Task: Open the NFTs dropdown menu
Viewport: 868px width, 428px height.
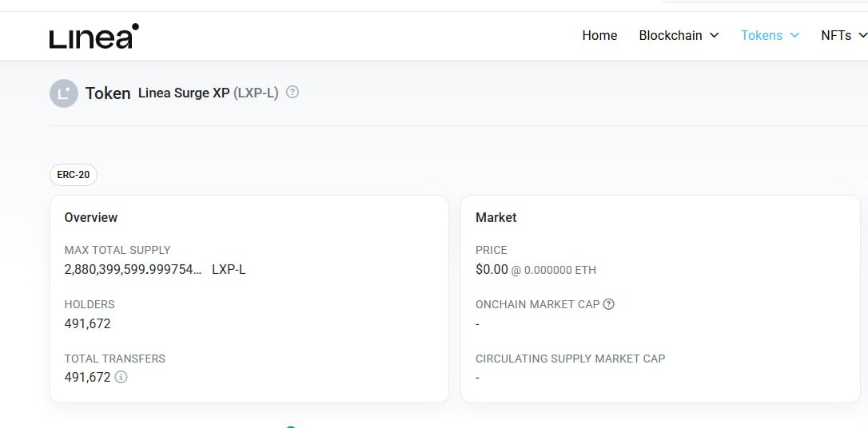Action: click(x=844, y=35)
